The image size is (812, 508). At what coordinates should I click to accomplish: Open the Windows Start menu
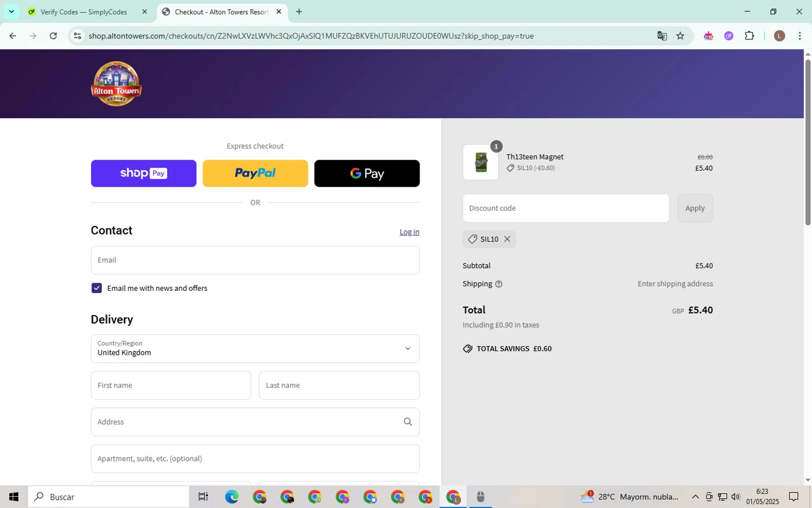point(14,497)
